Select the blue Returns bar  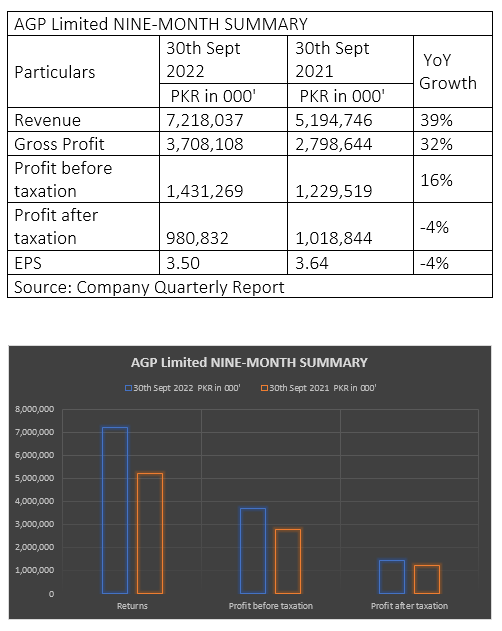(115, 510)
